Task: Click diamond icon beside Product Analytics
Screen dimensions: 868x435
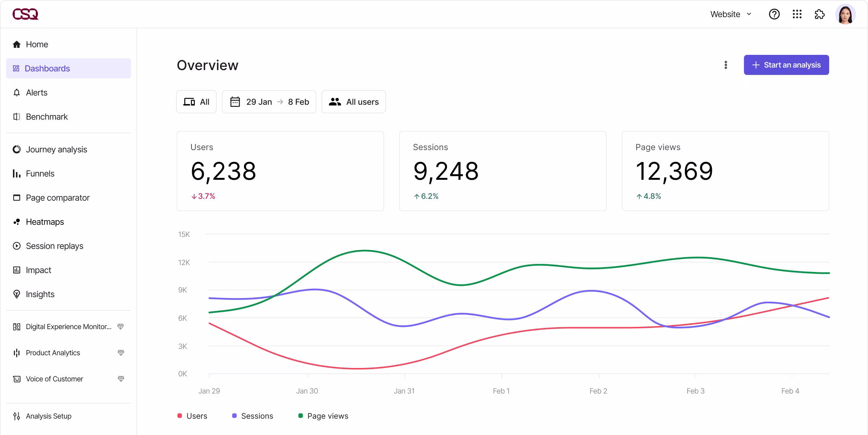Action: click(x=121, y=353)
